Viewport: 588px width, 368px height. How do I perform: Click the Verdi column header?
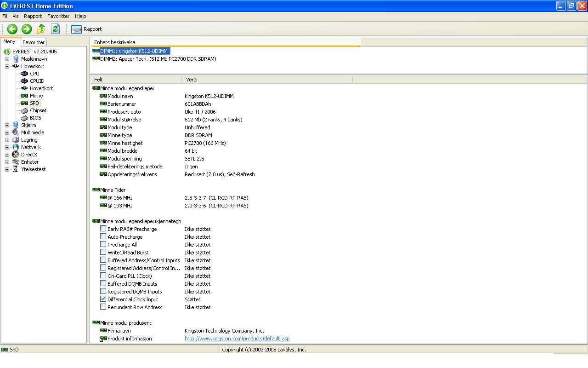coord(267,80)
